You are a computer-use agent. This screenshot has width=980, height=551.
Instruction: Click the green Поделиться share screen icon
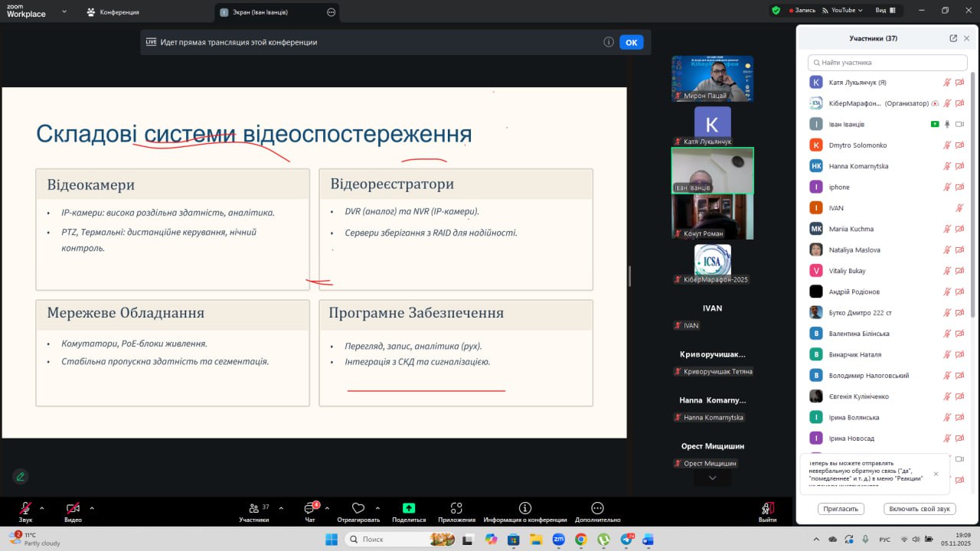[409, 508]
